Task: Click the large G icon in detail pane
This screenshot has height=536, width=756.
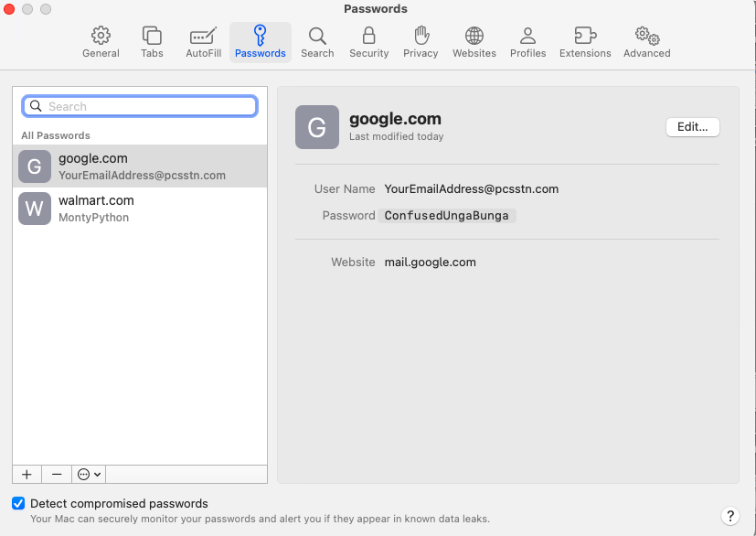Action: 317,127
